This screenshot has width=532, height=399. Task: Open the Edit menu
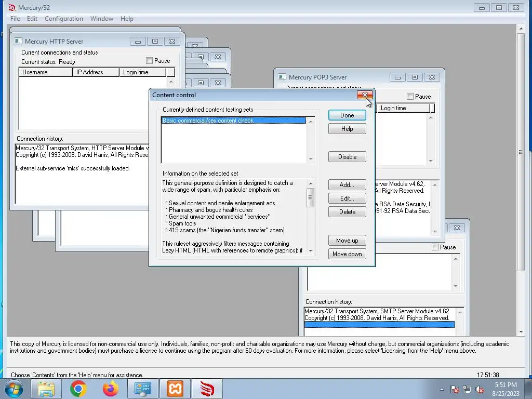point(32,19)
